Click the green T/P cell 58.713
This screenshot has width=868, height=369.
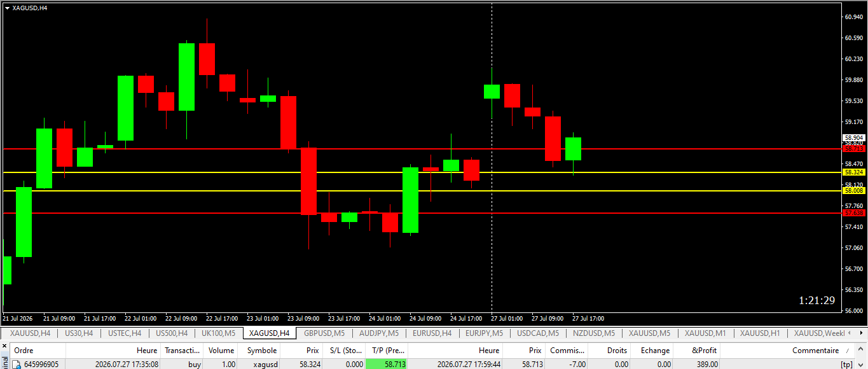tap(387, 365)
